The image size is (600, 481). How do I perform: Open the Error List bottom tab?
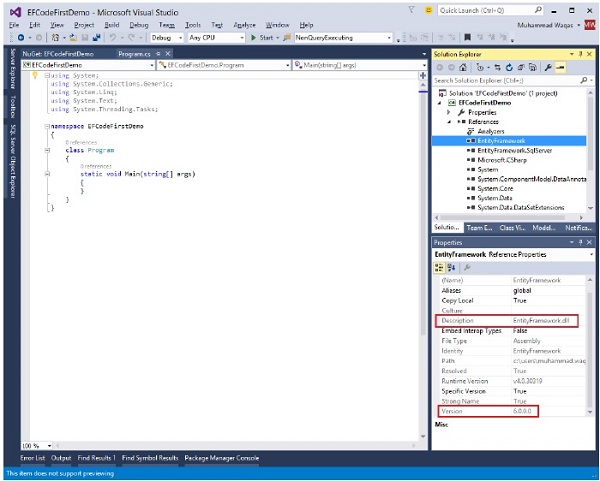33,457
